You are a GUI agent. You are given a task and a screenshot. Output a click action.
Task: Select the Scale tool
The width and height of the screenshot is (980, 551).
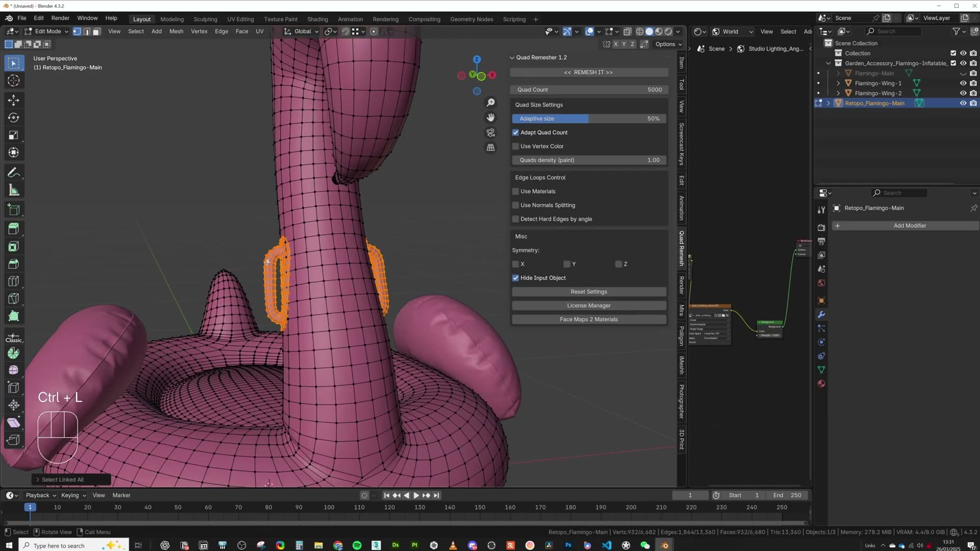[14, 135]
